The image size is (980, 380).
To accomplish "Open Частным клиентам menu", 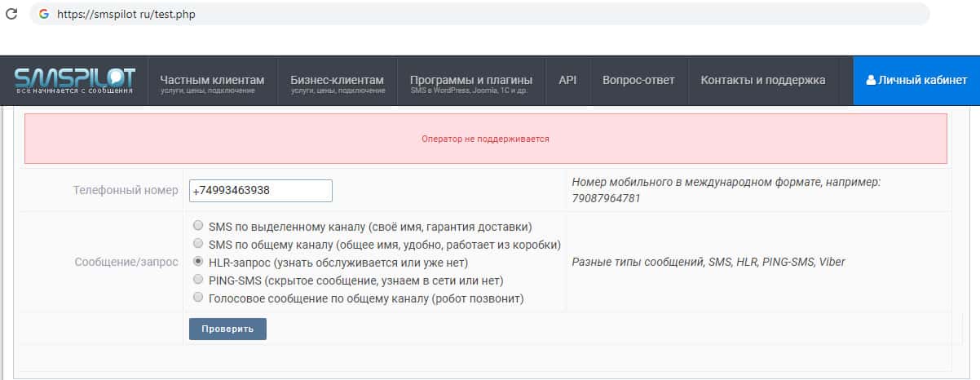I will (x=212, y=82).
